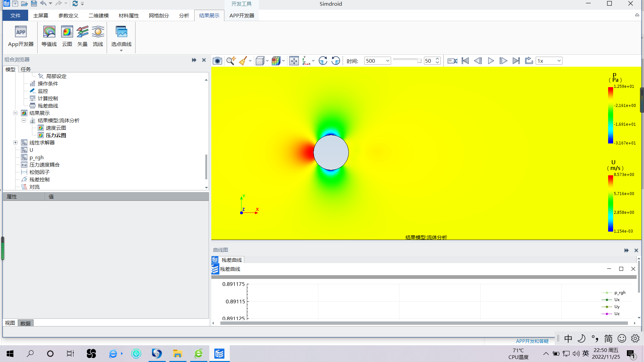644x362 pixels.
Task: Select 松弛因子 in the tree
Action: 39,172
